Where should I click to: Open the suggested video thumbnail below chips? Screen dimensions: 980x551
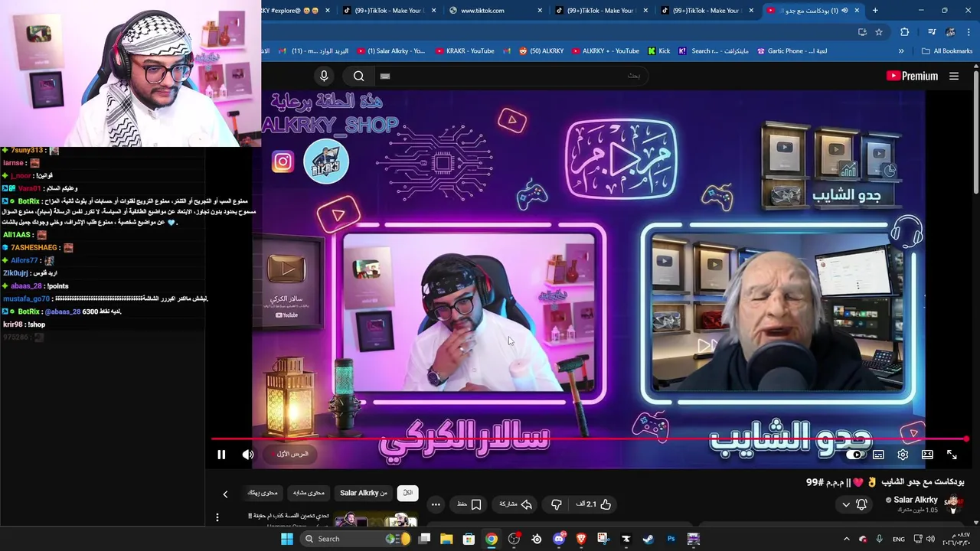(x=375, y=520)
